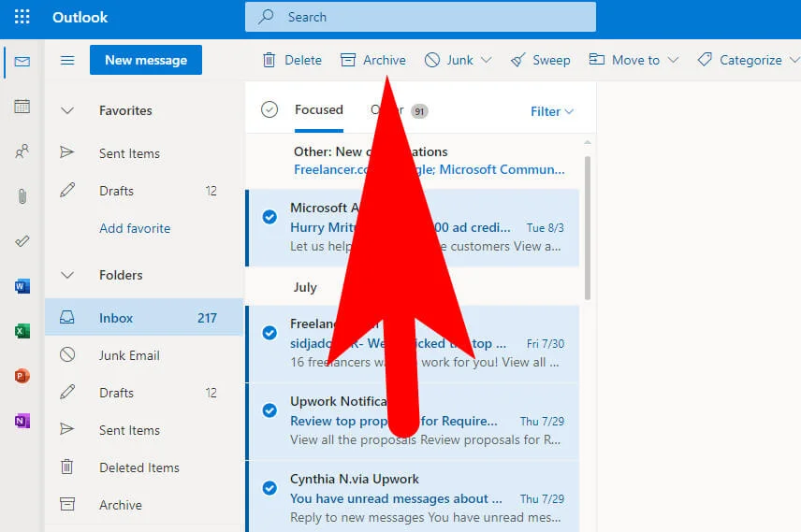Launch the OneNote app icon
This screenshot has height=532, width=801.
22,421
